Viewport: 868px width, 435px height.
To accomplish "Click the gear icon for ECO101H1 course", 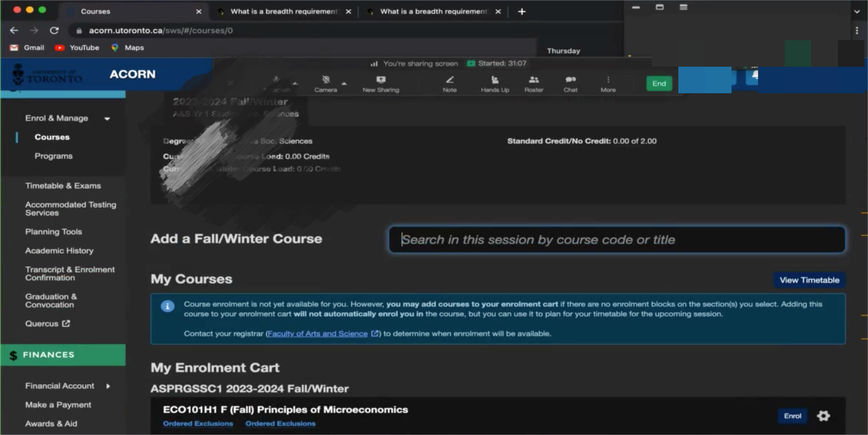I will pyautogui.click(x=823, y=416).
